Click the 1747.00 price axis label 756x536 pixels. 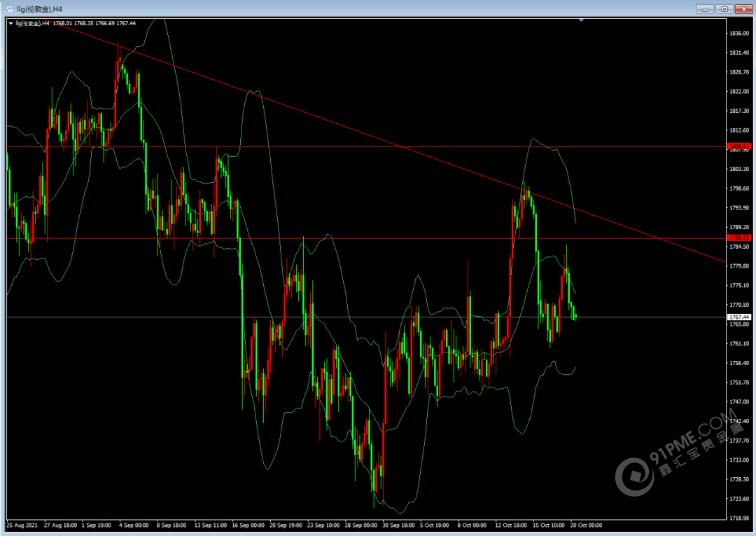[x=740, y=401]
